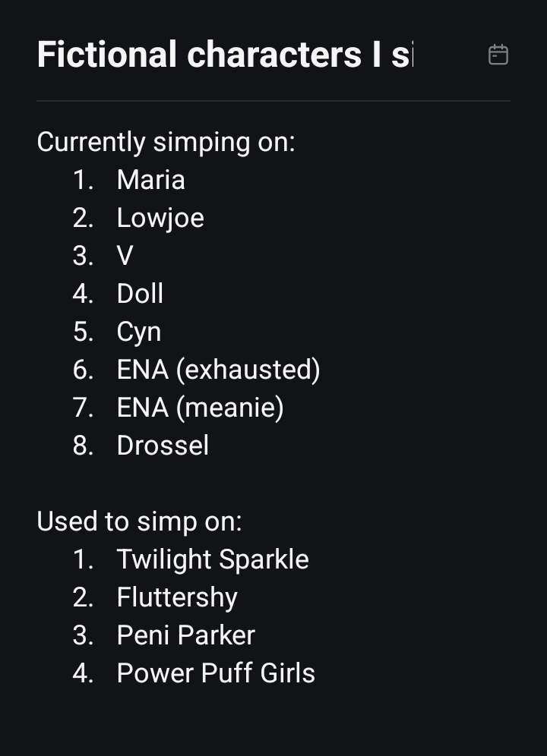This screenshot has height=756, width=547.
Task: Open the calendar icon beside the title
Action: (x=498, y=55)
